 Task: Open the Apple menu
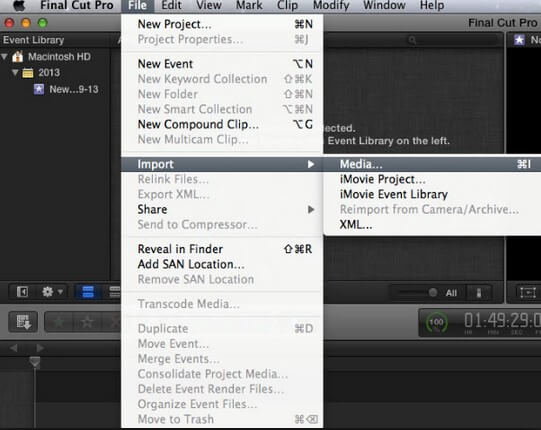click(x=19, y=5)
